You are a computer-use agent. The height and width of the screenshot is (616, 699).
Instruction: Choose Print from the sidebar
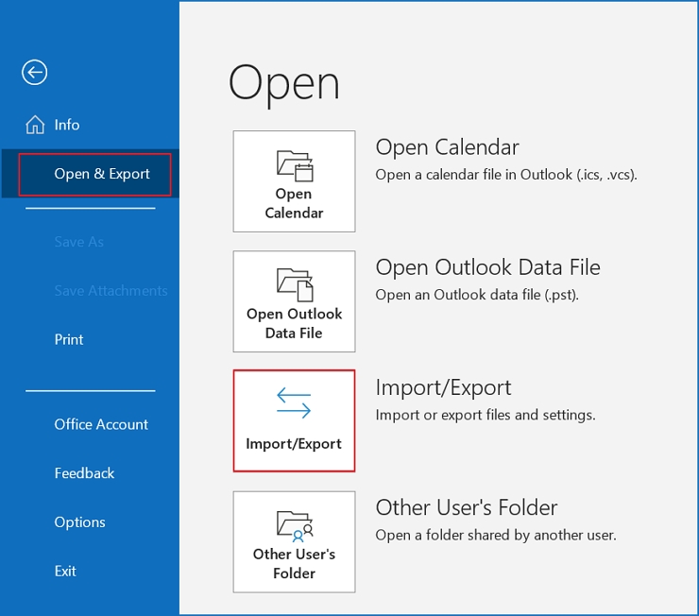coord(69,339)
